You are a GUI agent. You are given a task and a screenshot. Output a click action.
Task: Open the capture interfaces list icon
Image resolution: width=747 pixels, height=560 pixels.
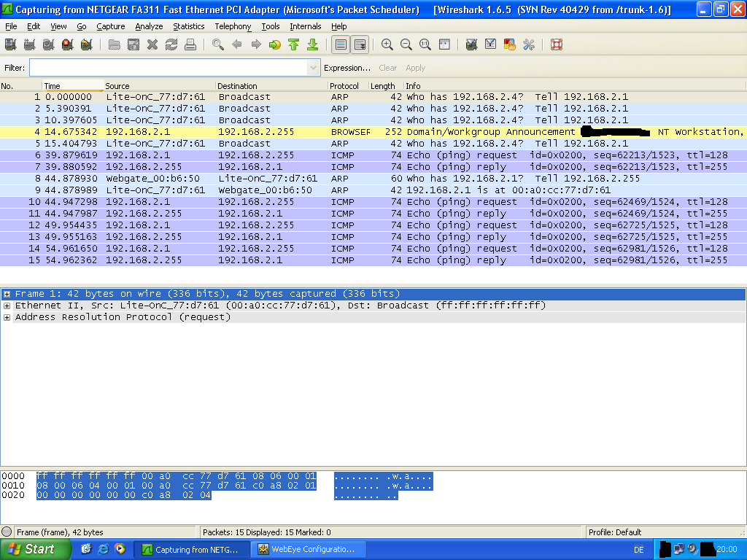[x=10, y=44]
